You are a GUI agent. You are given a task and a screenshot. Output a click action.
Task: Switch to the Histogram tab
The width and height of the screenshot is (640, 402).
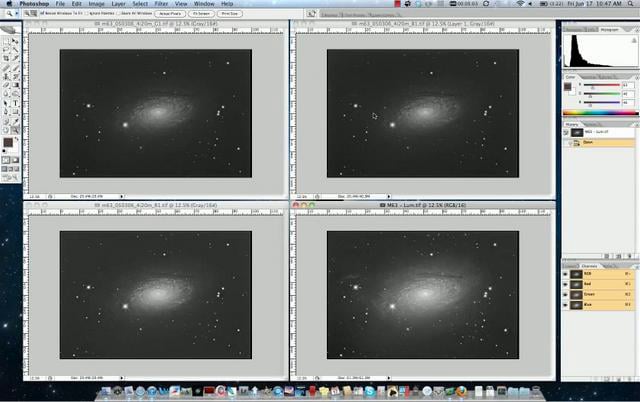click(609, 30)
